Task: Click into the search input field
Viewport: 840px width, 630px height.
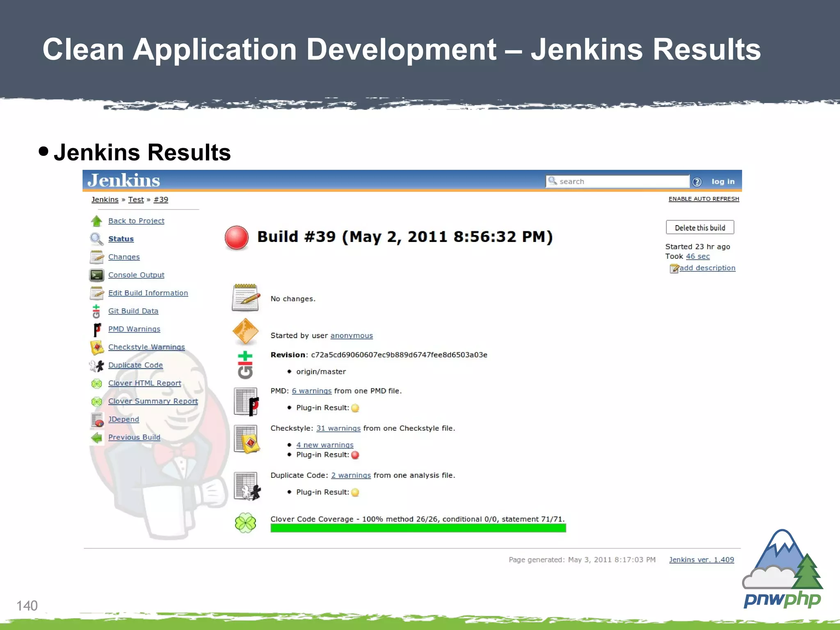Action: (618, 181)
